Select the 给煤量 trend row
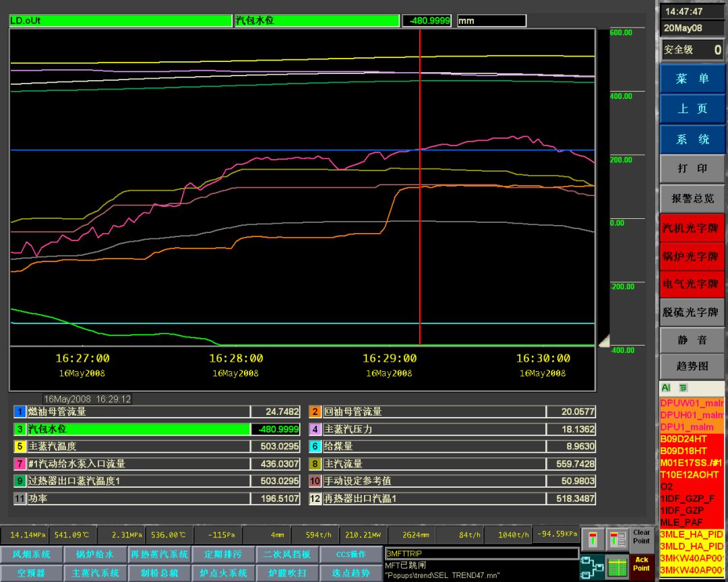This screenshot has height=582, width=728. (x=452, y=447)
